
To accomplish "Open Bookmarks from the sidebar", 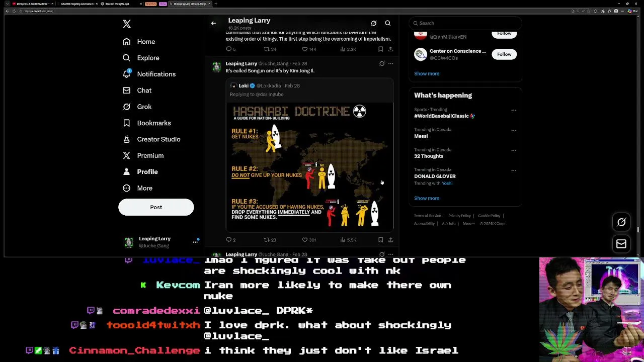I will coord(147,123).
